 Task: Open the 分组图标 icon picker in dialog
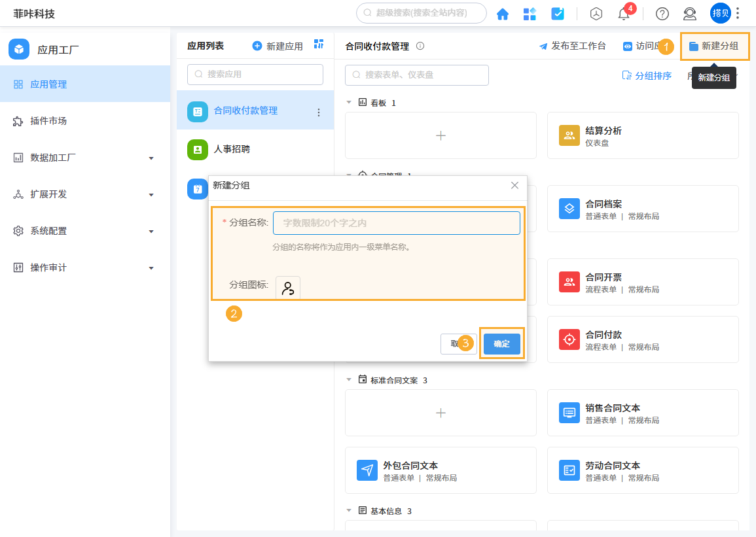point(287,287)
